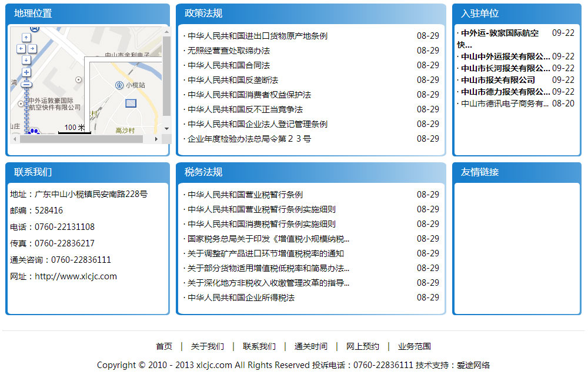Click the map's horizontal scrollbar right arrow

coord(156,139)
